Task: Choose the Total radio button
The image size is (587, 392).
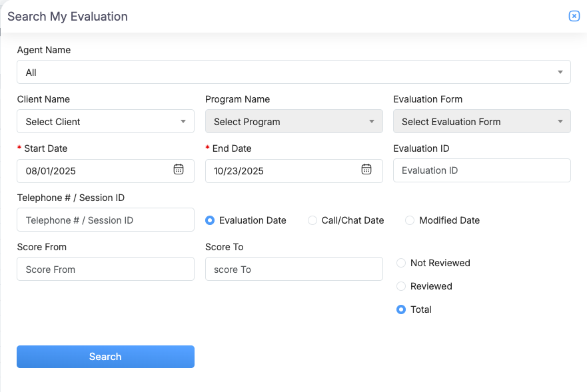Action: click(x=401, y=309)
